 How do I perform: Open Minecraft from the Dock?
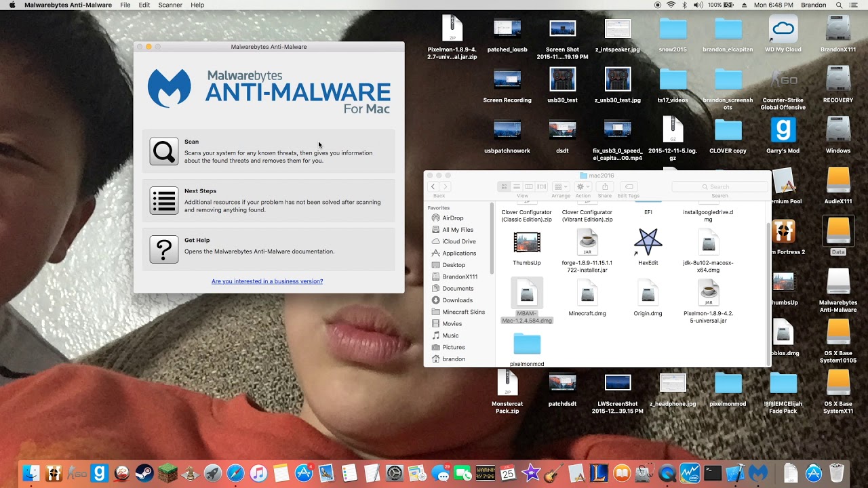pyautogui.click(x=167, y=472)
